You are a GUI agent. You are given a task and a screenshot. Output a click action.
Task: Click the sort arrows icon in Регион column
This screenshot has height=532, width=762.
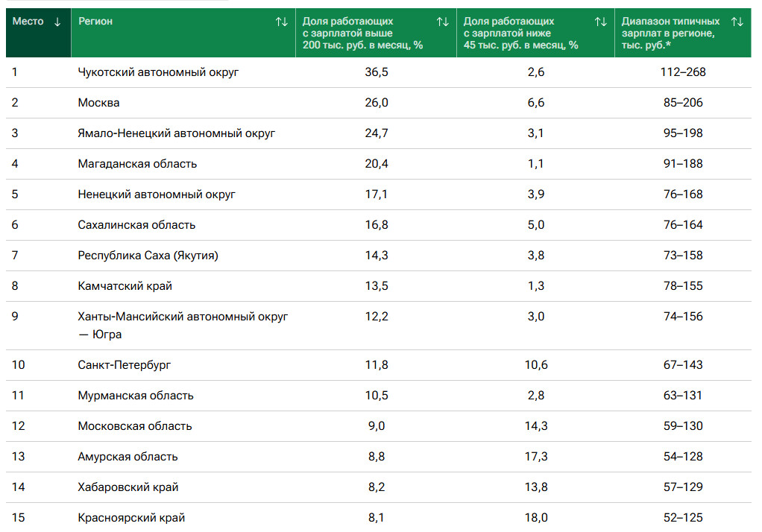point(281,22)
